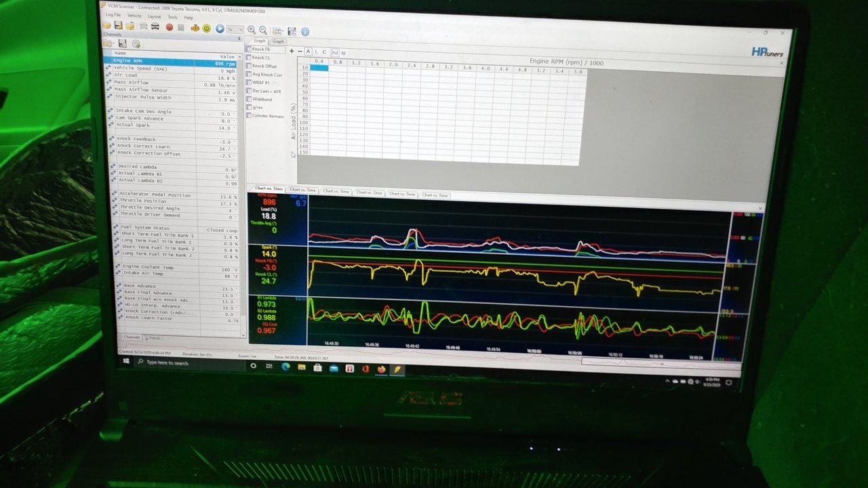Select the last Chart vs. Time tab

tap(435, 195)
